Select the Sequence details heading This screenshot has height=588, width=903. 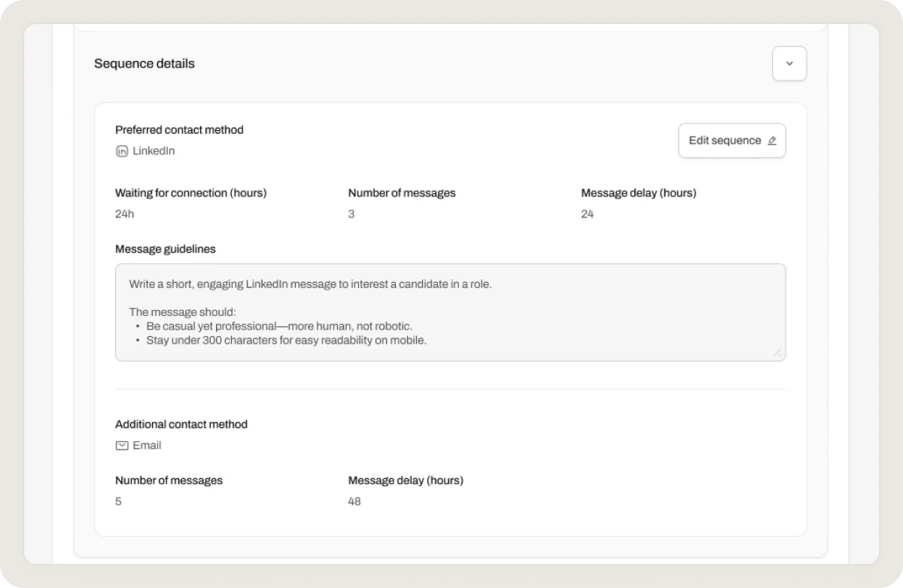click(x=144, y=64)
